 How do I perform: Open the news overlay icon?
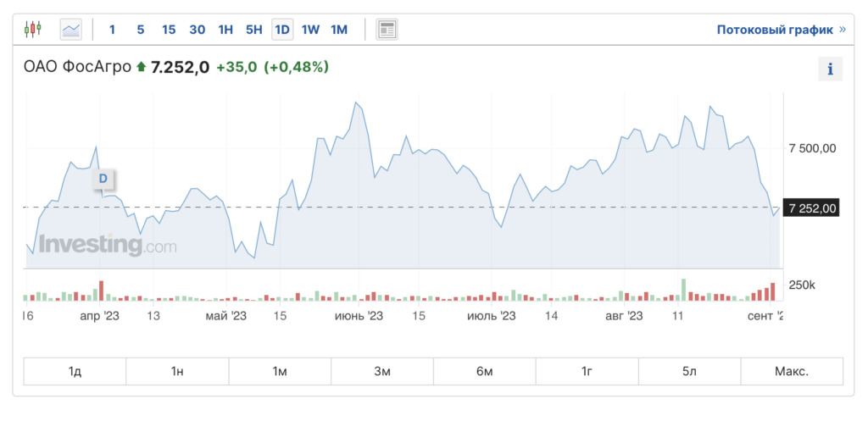[387, 30]
